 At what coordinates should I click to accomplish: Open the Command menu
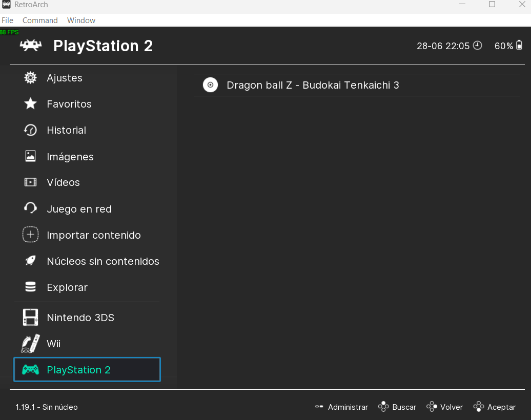pyautogui.click(x=40, y=20)
